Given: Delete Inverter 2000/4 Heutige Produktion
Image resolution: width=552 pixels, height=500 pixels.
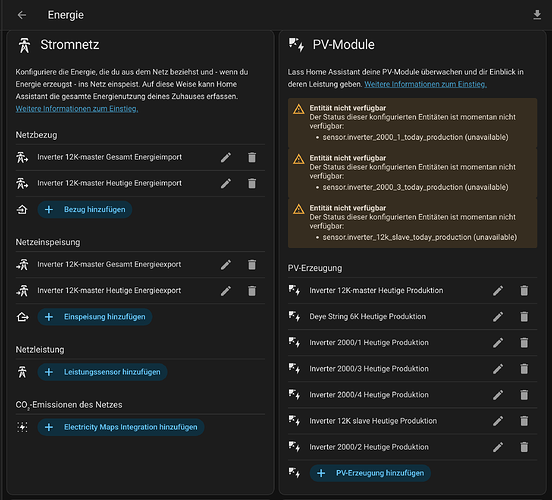Looking at the screenshot, I should click(524, 395).
